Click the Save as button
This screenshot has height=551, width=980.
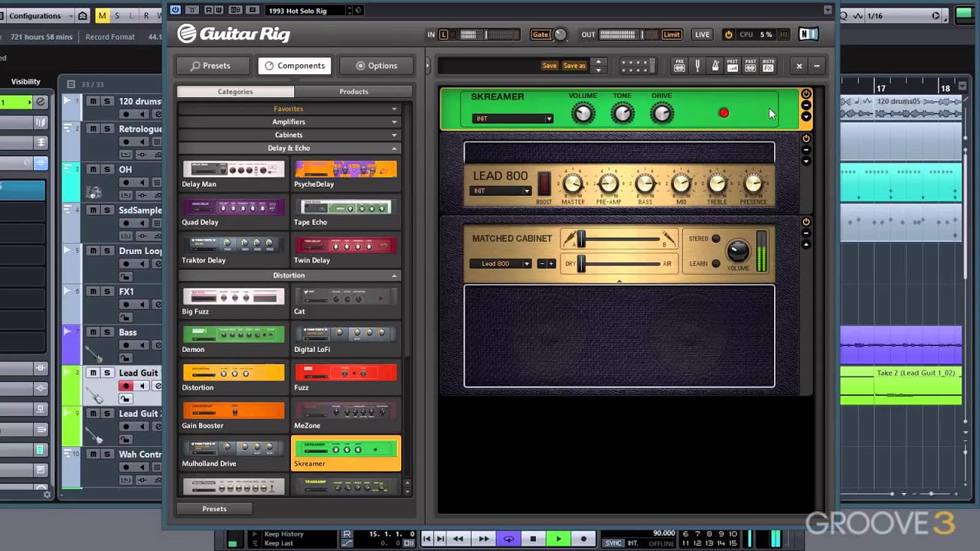(x=575, y=66)
